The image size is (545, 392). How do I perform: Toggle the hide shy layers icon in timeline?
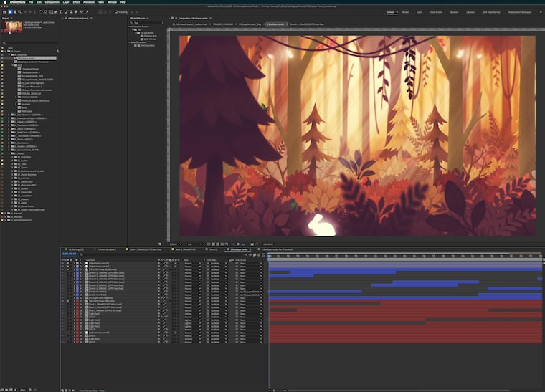[250, 254]
